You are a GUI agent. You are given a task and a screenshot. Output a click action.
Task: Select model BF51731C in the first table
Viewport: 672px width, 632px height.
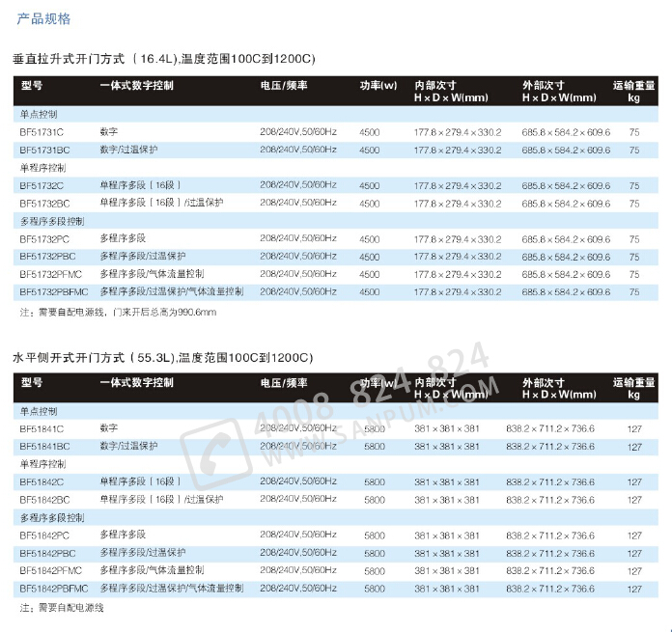(42, 131)
